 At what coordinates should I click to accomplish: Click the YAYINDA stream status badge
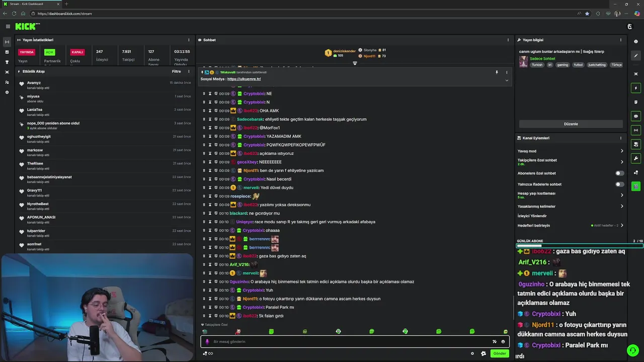pos(27,52)
